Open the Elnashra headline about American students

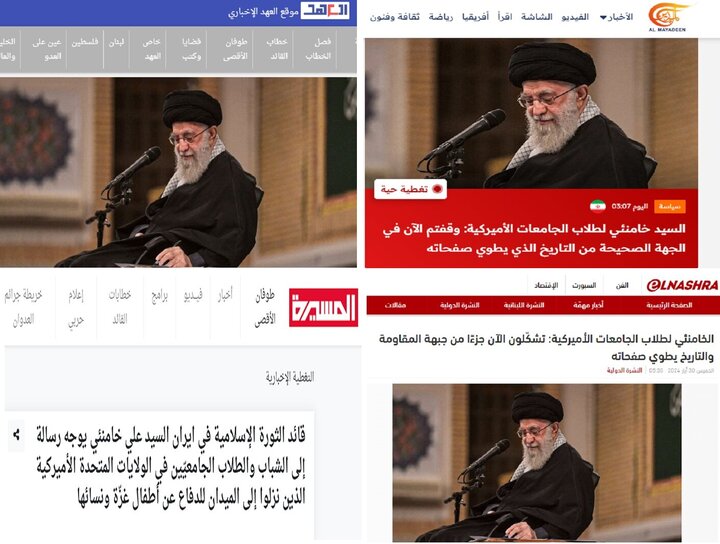[546, 348]
